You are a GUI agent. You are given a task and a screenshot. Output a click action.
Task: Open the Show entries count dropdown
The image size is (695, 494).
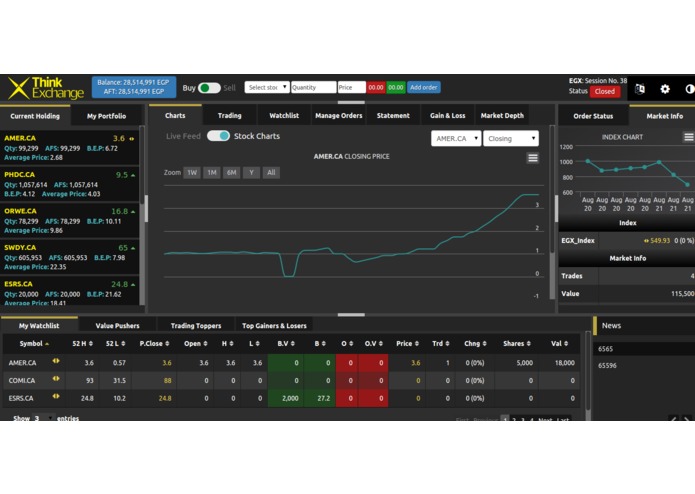coord(43,418)
